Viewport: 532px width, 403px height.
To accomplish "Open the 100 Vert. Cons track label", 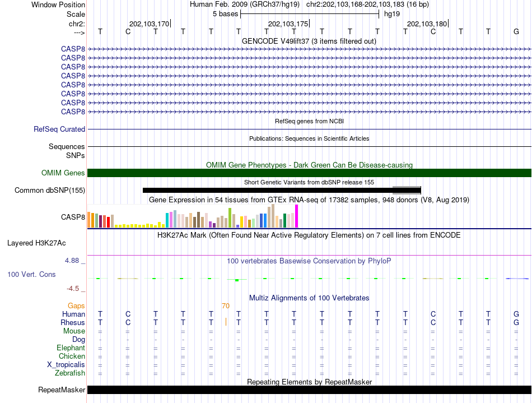I will pos(31,274).
